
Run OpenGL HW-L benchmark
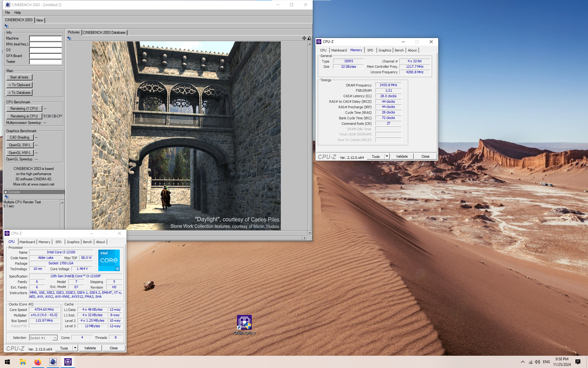pos(20,153)
